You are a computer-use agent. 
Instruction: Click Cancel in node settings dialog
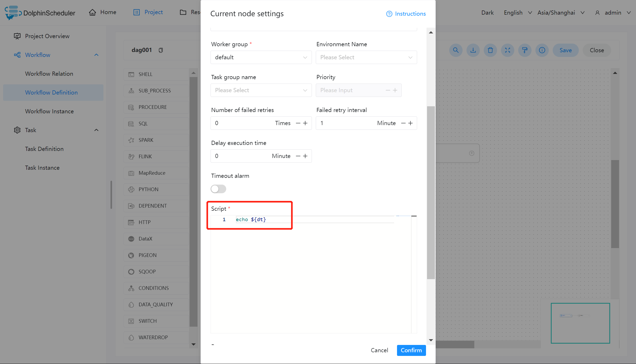pos(379,350)
